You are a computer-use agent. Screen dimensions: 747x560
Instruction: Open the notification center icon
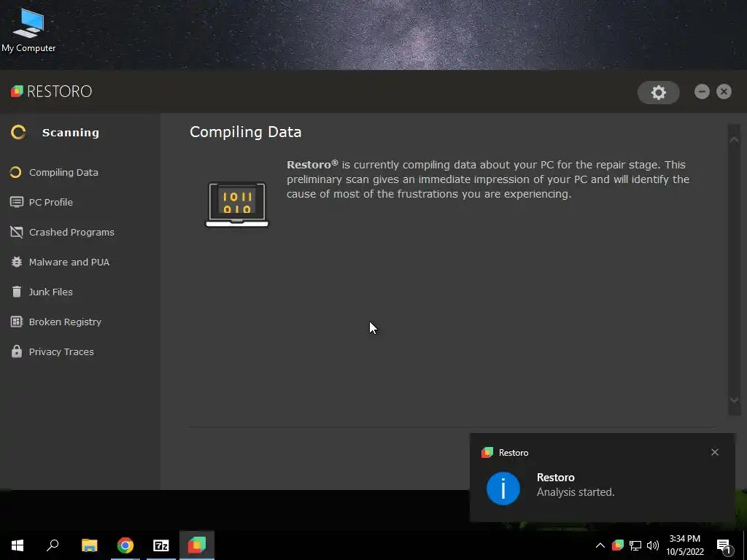coord(724,545)
